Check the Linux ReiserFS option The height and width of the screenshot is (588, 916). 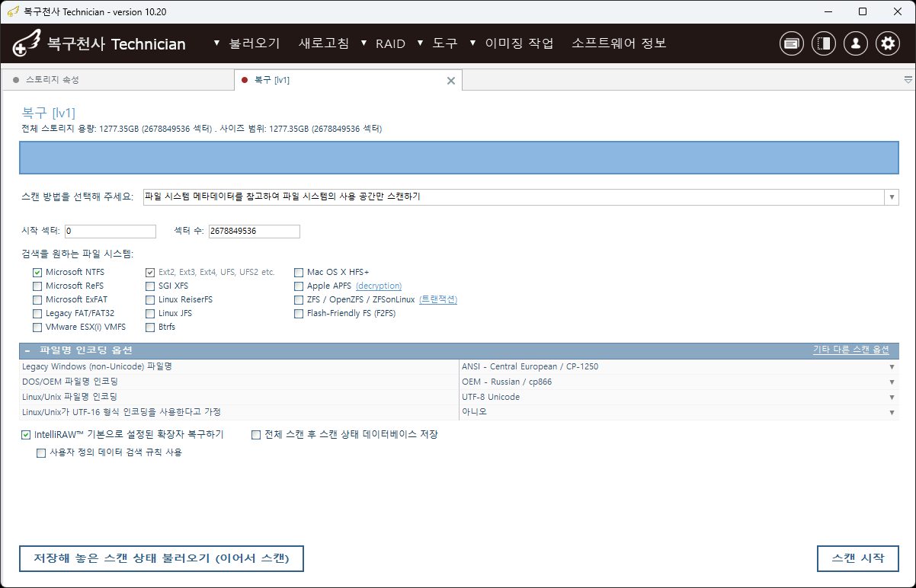[x=150, y=299]
